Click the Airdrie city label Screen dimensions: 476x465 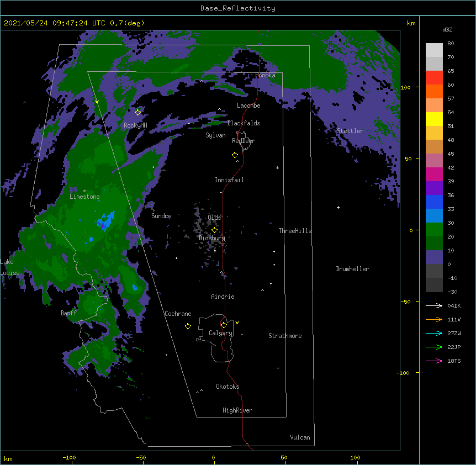click(223, 297)
